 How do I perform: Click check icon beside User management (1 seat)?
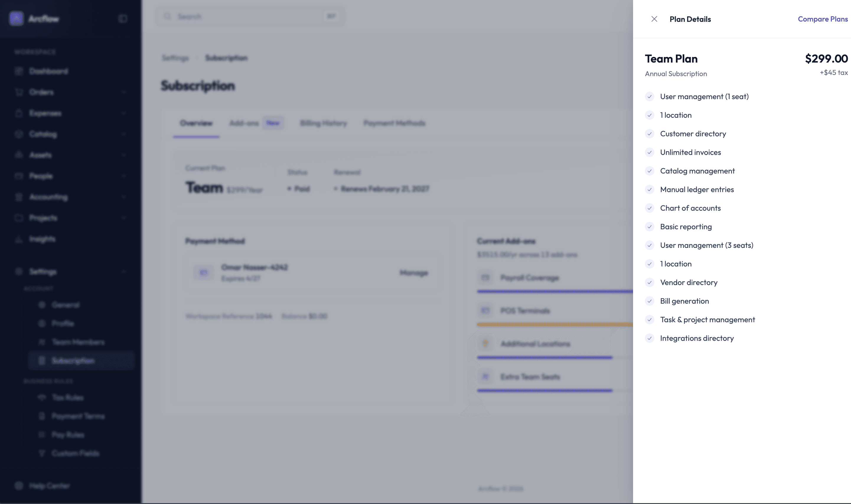pos(649,97)
